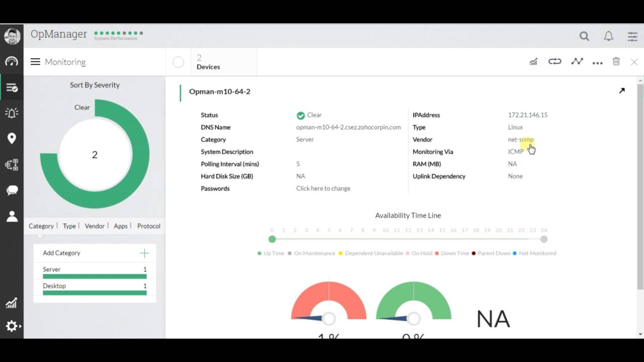This screenshot has width=644, height=362.
Task: Switch to the Protocol tab
Action: click(149, 226)
